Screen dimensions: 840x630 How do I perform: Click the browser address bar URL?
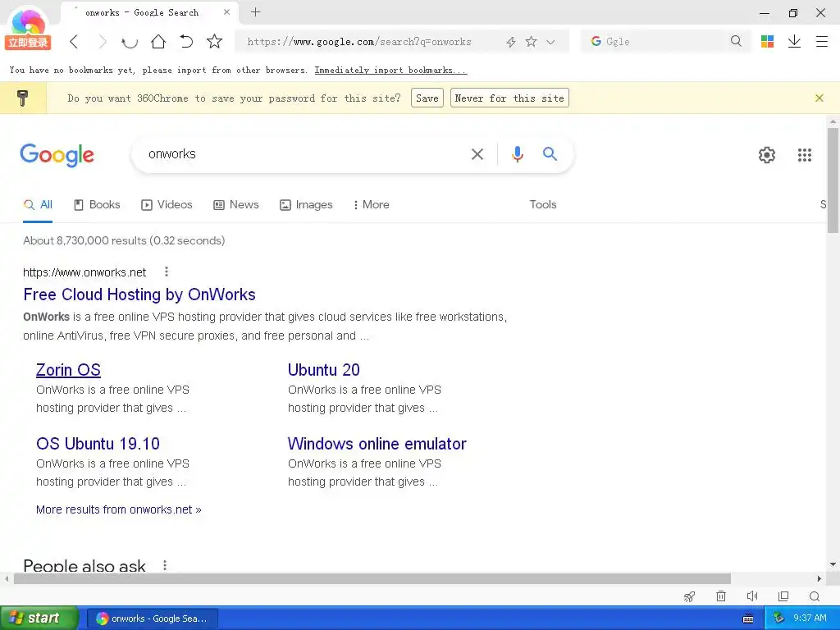pos(359,42)
